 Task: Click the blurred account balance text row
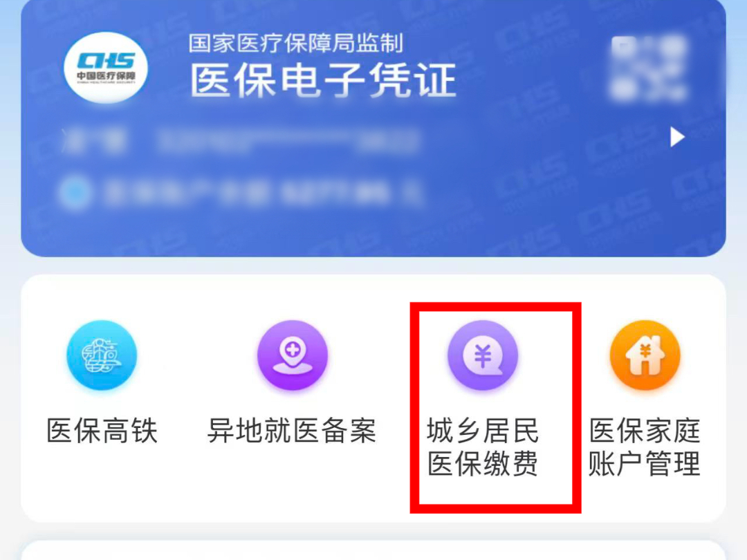point(262,194)
